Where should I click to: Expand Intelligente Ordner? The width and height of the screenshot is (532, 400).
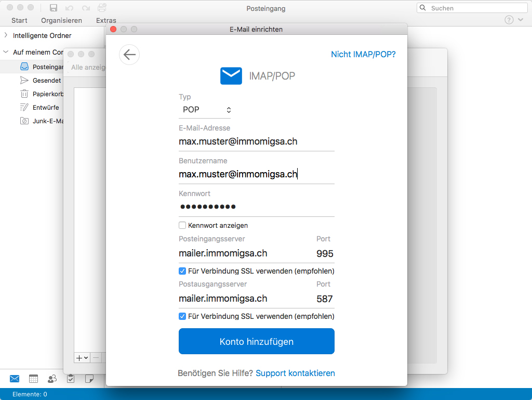(6, 35)
